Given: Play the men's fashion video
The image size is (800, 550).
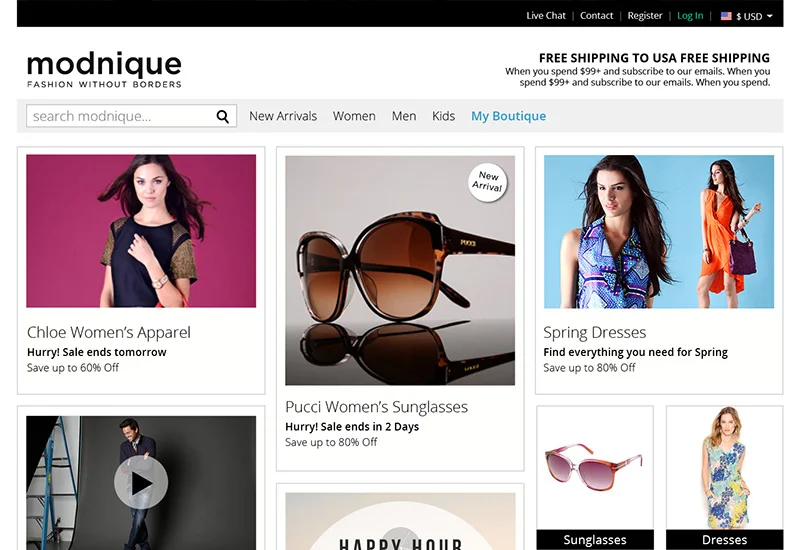Looking at the screenshot, I should pos(141,483).
